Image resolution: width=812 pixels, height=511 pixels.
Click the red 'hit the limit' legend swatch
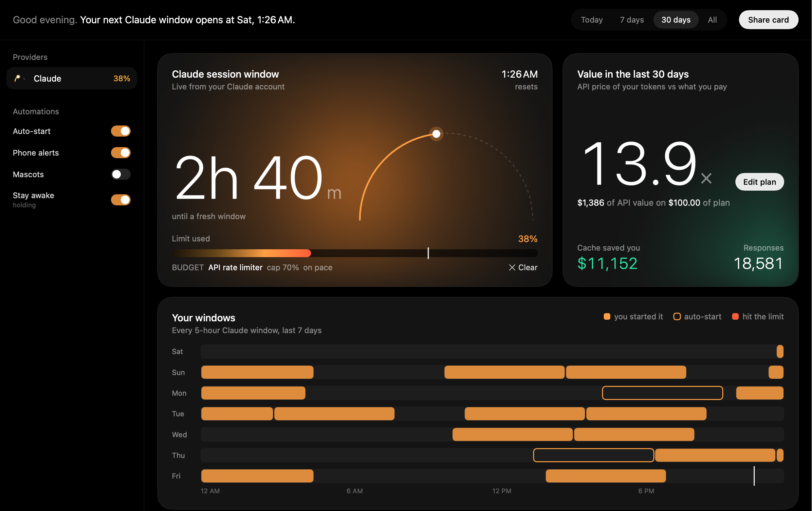pos(735,316)
